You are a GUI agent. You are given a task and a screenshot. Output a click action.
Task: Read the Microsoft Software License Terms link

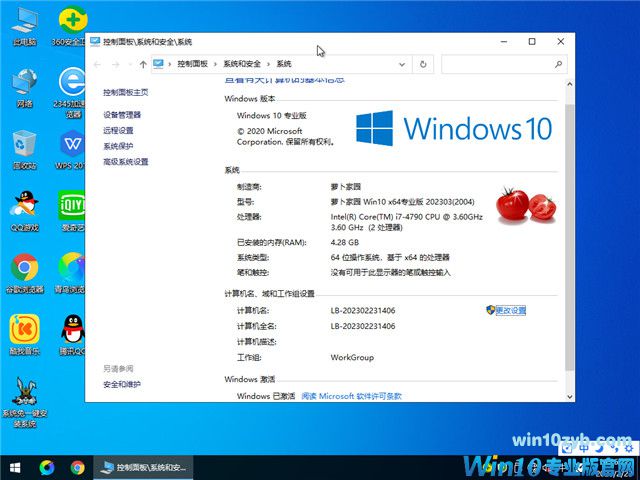click(x=351, y=396)
